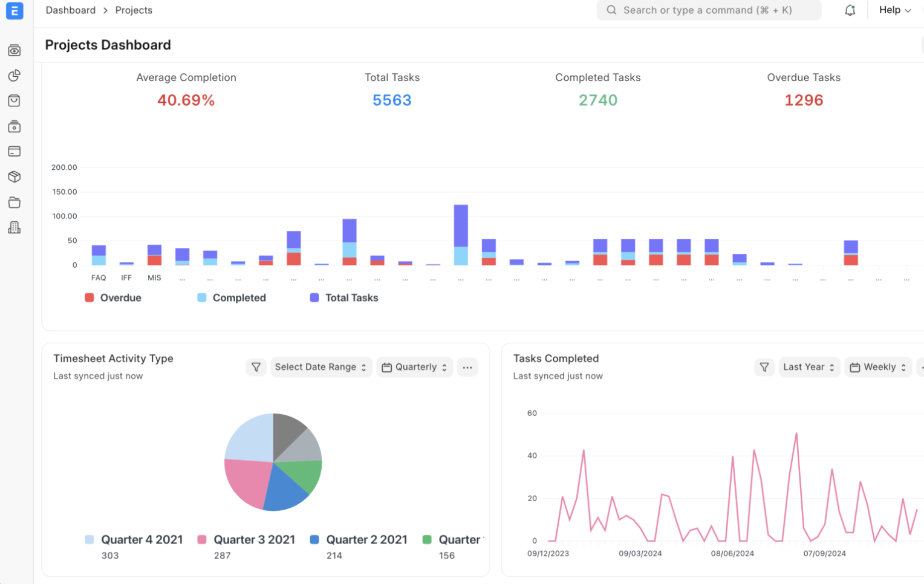
Task: Focus the search or command bar
Action: click(x=708, y=10)
